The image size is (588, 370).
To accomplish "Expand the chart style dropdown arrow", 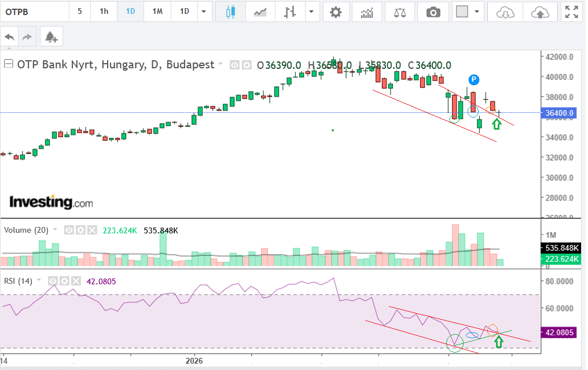I will pos(312,12).
